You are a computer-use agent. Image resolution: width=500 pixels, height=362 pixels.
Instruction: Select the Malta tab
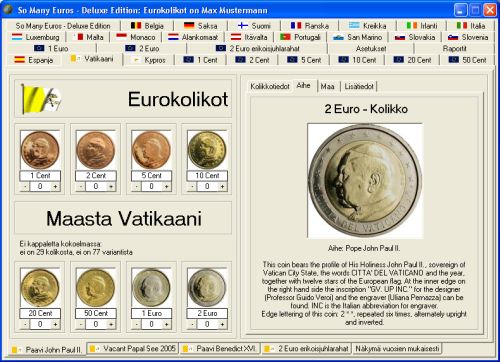(x=88, y=37)
